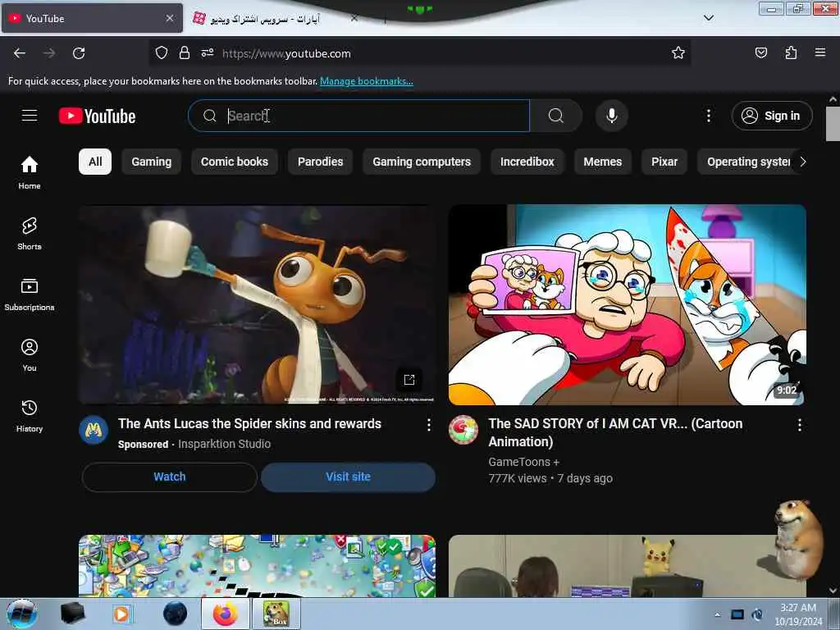Open the Ants ad video thumbnail
Screen dimensions: 840x630
pos(257,304)
